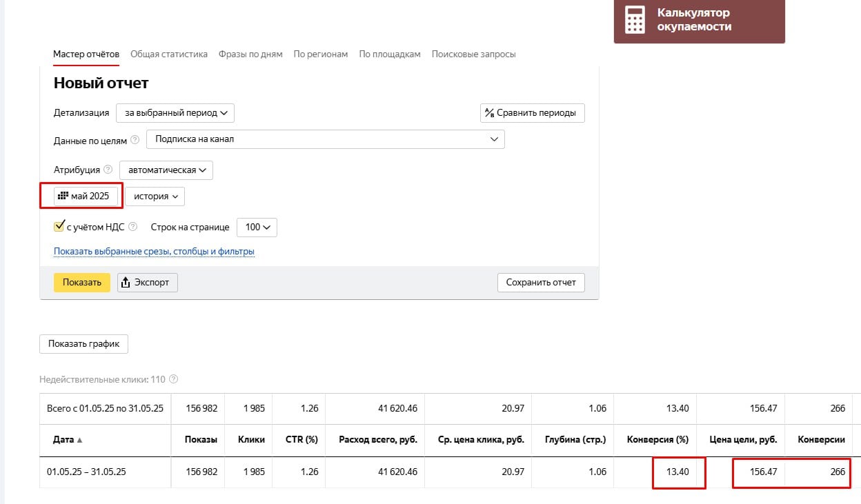The height and width of the screenshot is (504, 861).
Task: Click the Сохранить отчет button
Action: click(x=541, y=283)
